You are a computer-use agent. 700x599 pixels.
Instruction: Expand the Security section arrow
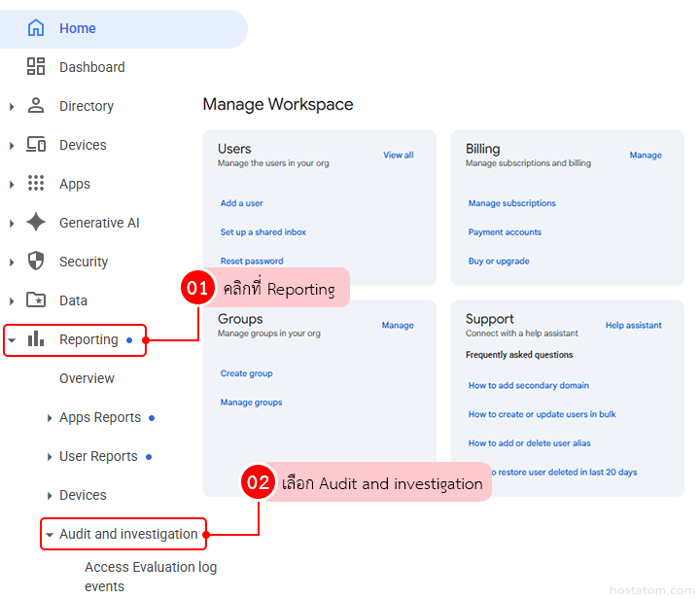tap(12, 262)
